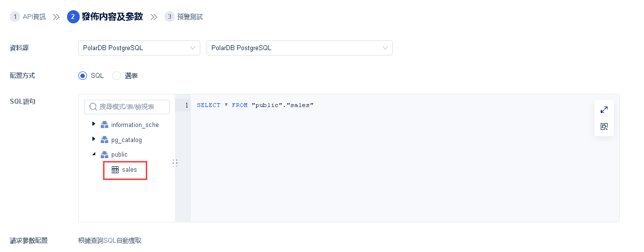Viewport: 644px width, 252px height.
Task: Click in the SQL editor line 1
Action: click(x=389, y=105)
